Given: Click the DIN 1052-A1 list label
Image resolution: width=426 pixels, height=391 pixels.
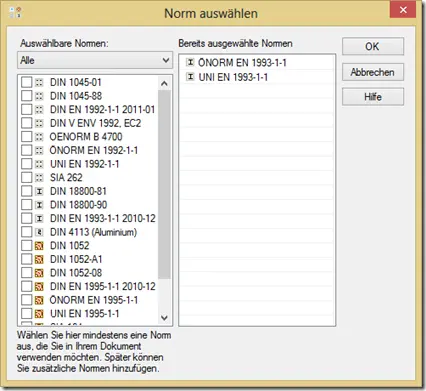Looking at the screenshot, I should pyautogui.click(x=76, y=259).
